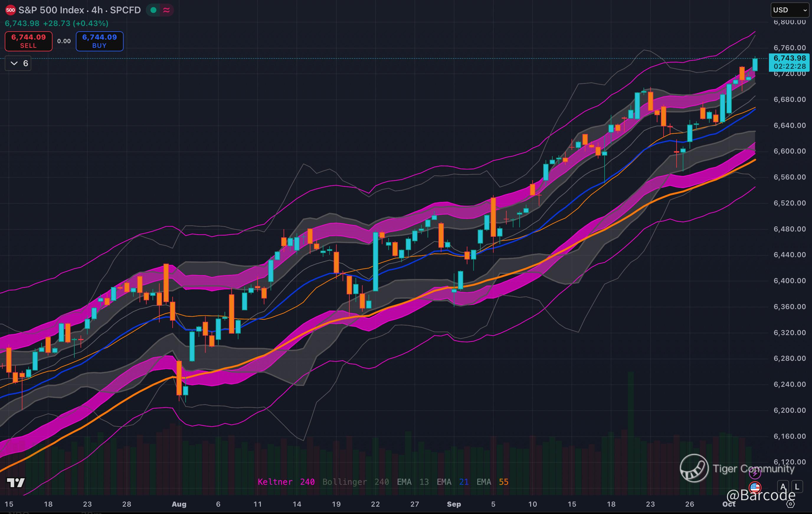Click the purple lightning bolt event marker
812x514 pixels.
755,474
